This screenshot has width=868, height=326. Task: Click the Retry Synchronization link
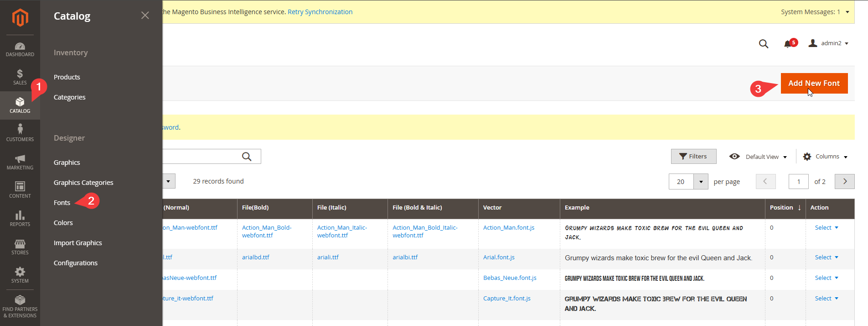pyautogui.click(x=320, y=12)
